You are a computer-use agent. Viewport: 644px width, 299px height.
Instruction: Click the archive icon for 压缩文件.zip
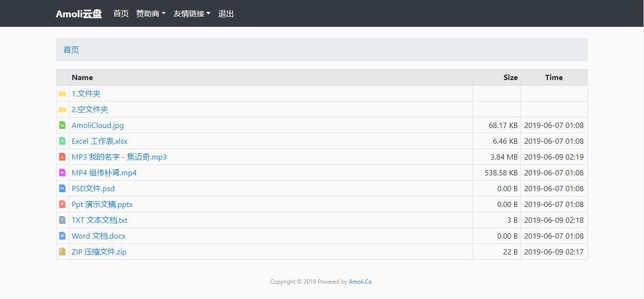click(62, 252)
